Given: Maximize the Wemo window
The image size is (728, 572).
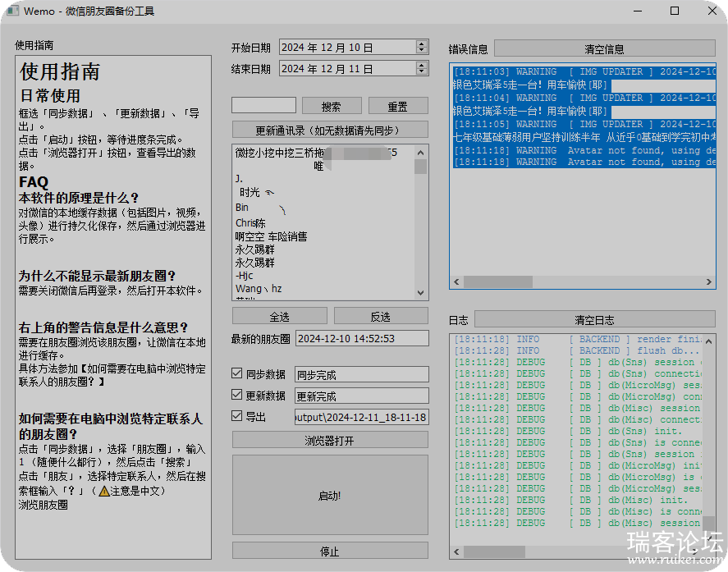Looking at the screenshot, I should pos(675,11).
